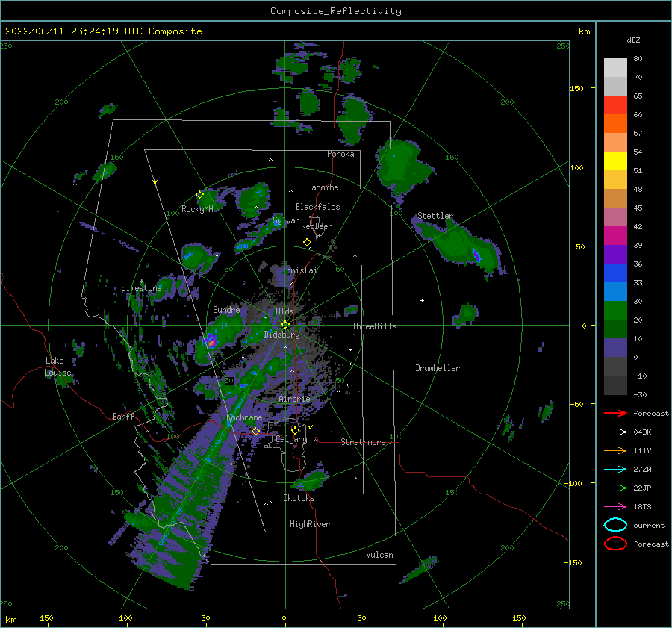The height and width of the screenshot is (628, 672).
Task: Click the light gray swatch below 80 dBZ
Action: pos(615,68)
